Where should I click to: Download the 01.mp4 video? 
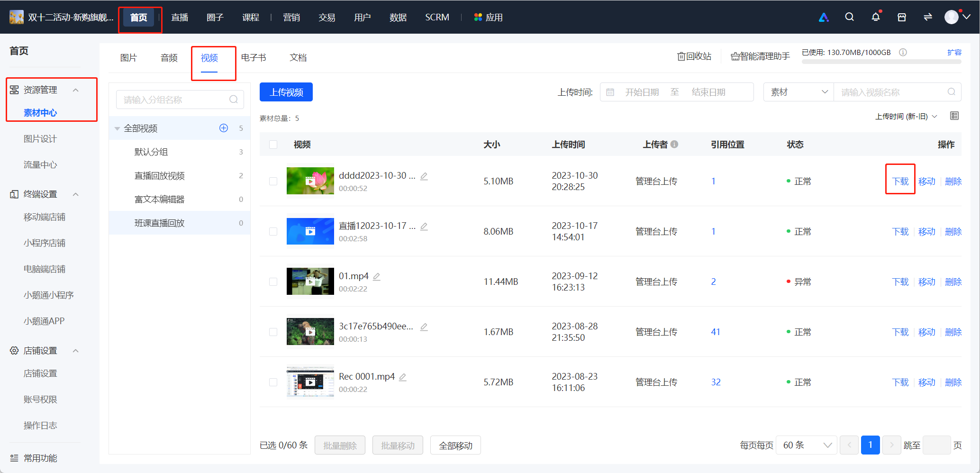(x=900, y=282)
